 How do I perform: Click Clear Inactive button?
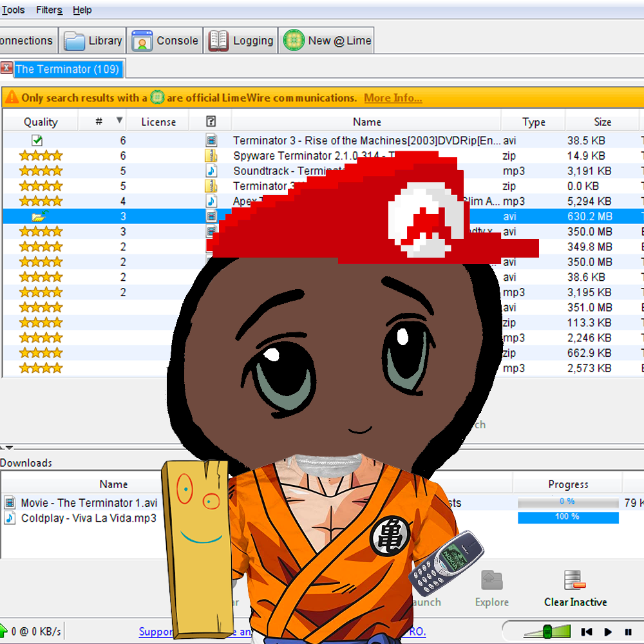pyautogui.click(x=575, y=589)
